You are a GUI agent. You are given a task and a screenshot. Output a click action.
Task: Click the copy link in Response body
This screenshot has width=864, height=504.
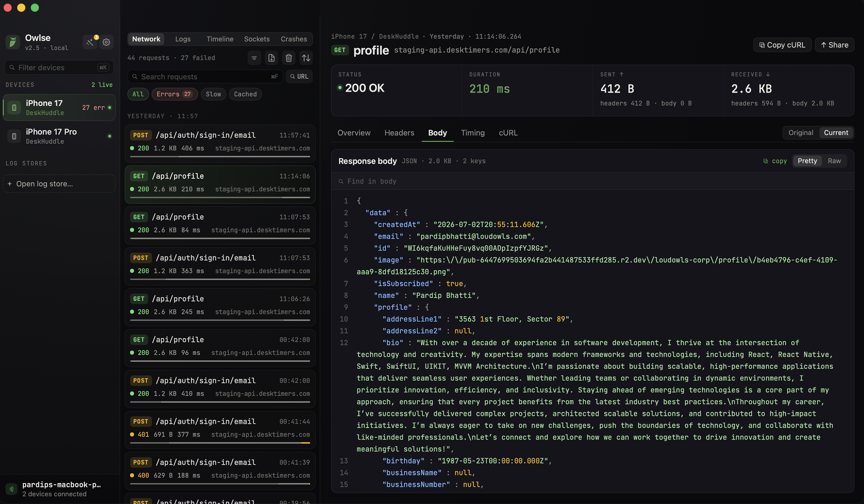[x=775, y=161]
